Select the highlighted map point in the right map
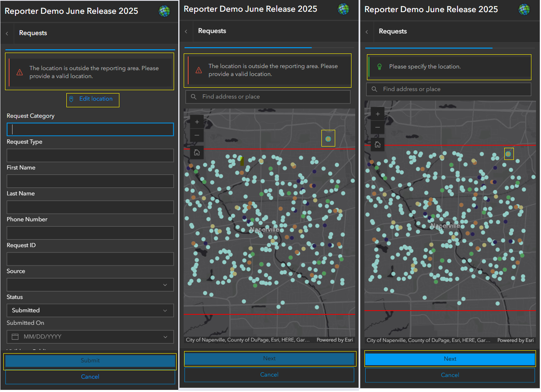This screenshot has width=541, height=392. pos(508,154)
